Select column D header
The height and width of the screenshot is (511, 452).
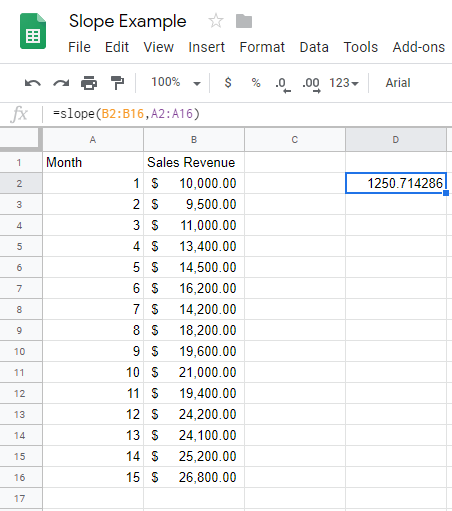(x=396, y=140)
